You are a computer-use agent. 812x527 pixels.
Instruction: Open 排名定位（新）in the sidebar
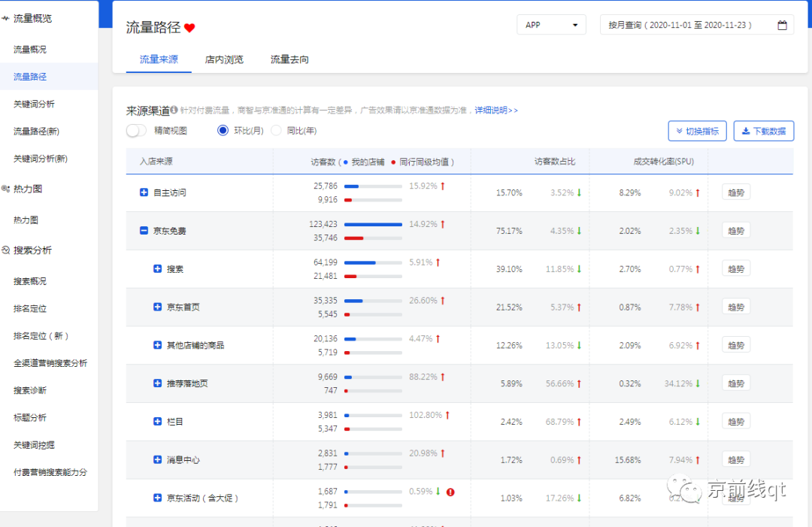pyautogui.click(x=41, y=336)
